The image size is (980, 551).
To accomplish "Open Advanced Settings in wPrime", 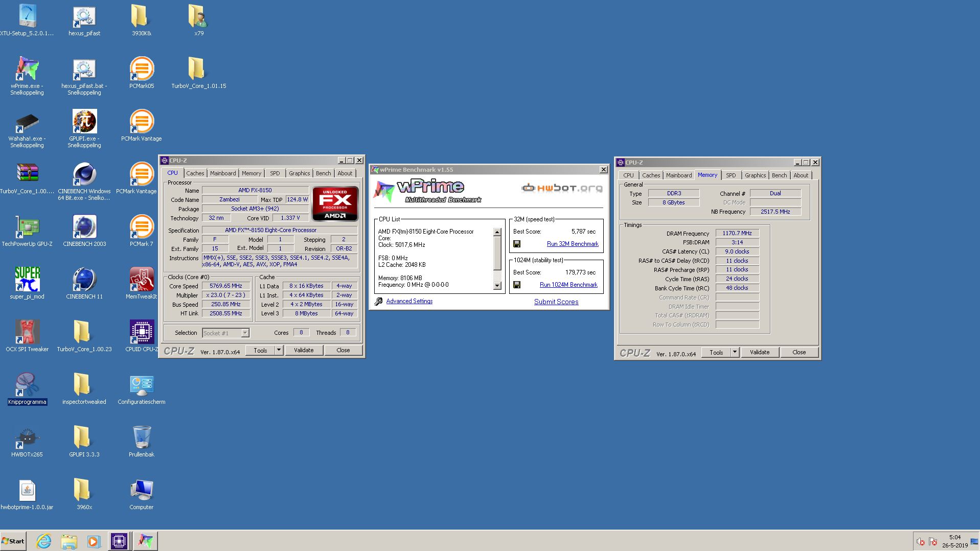I will (x=409, y=301).
